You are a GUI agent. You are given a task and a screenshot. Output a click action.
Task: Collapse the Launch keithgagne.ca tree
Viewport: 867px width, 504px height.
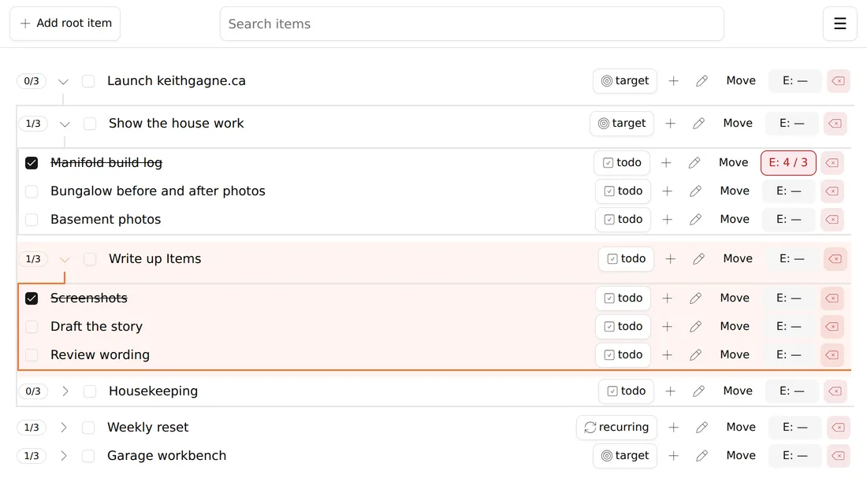click(63, 82)
